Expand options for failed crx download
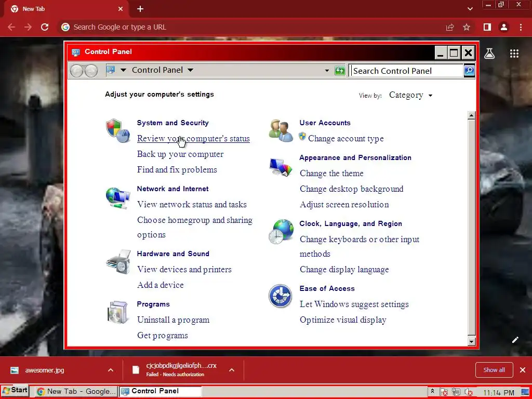This screenshot has width=532, height=399. (x=232, y=370)
